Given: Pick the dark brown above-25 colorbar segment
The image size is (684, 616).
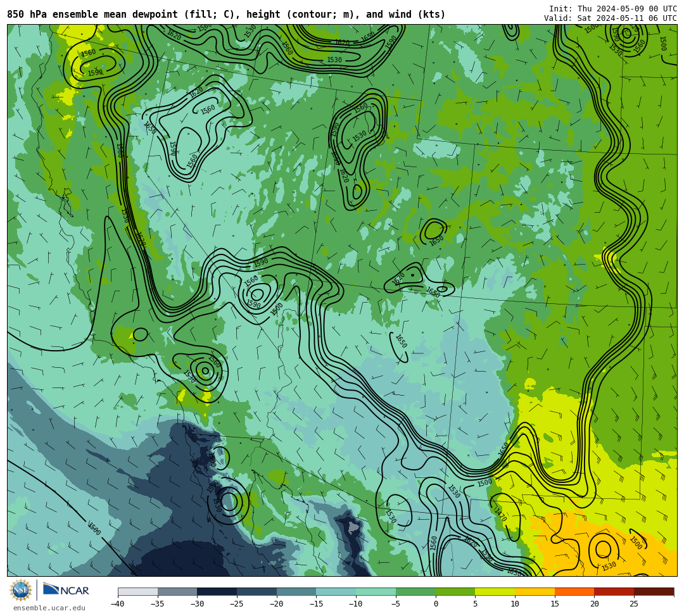Looking at the screenshot, I should point(654,591).
